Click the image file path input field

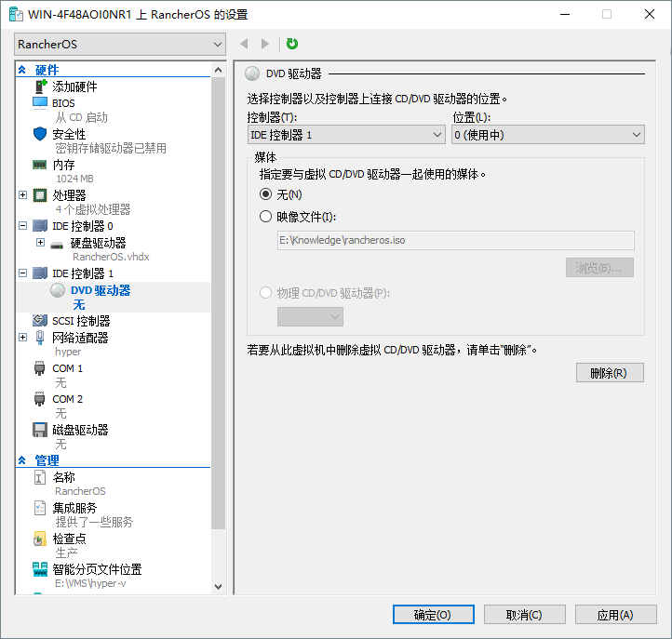(455, 240)
